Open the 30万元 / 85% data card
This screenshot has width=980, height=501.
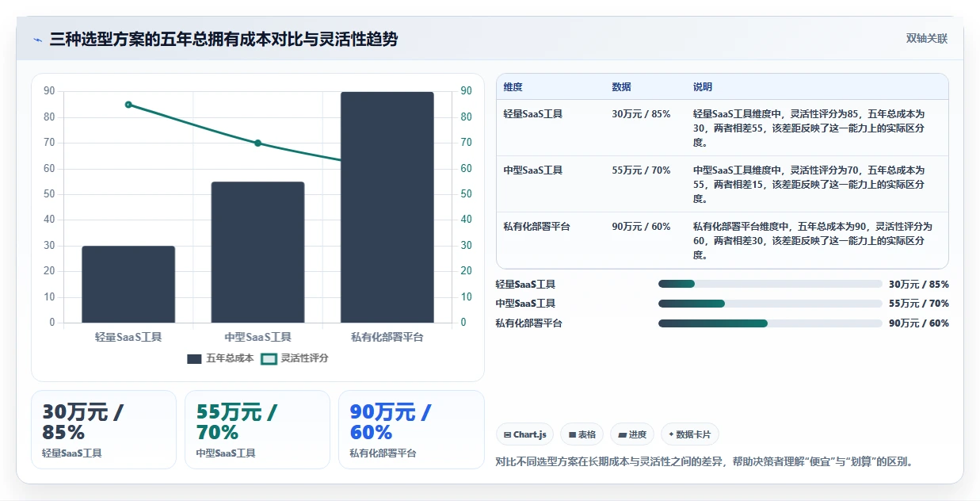(104, 430)
